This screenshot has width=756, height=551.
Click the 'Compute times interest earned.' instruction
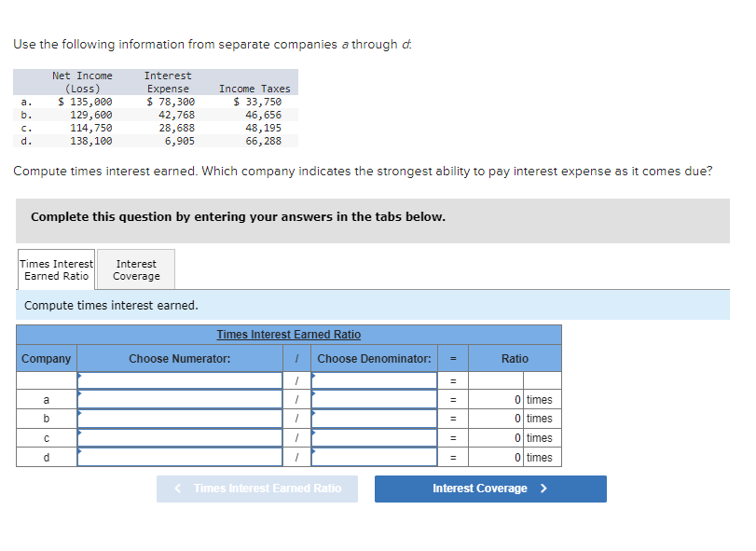click(111, 305)
